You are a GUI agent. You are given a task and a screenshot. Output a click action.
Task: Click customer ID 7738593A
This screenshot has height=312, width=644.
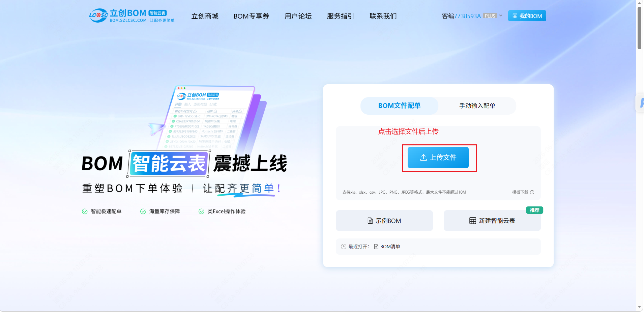(x=467, y=16)
